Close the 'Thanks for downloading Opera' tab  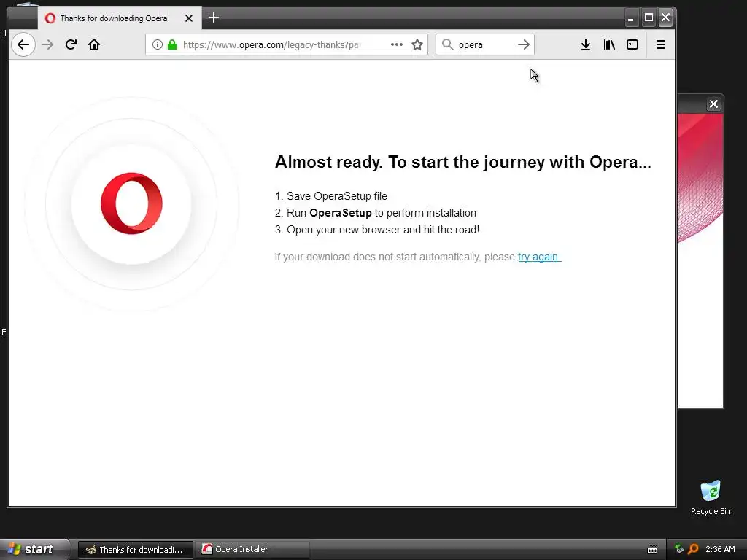pyautogui.click(x=189, y=18)
